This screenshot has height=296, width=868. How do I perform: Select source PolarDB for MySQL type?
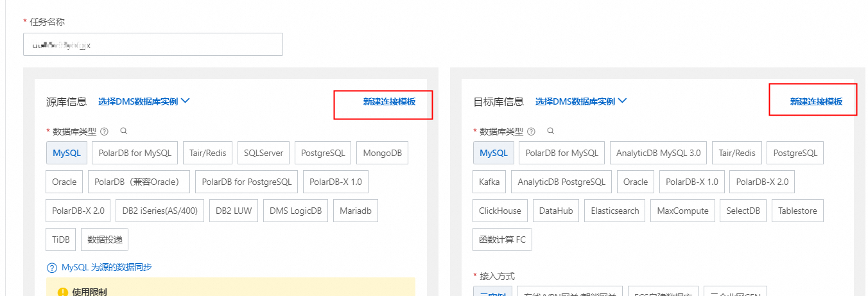tap(135, 153)
